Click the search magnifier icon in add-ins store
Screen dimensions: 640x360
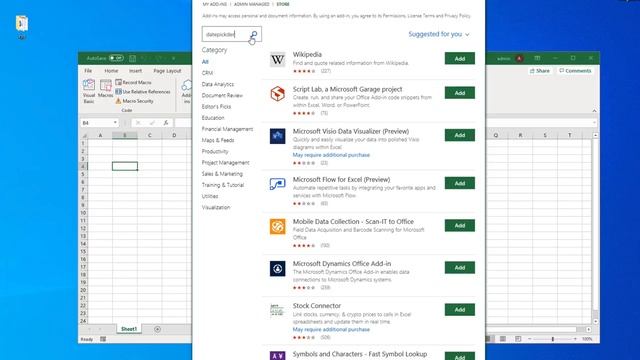pos(254,34)
